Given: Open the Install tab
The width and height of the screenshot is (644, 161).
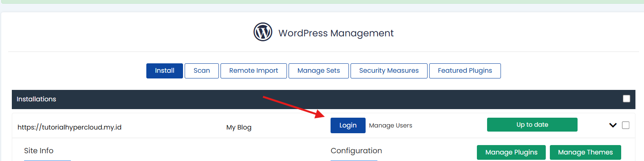Looking at the screenshot, I should point(165,71).
